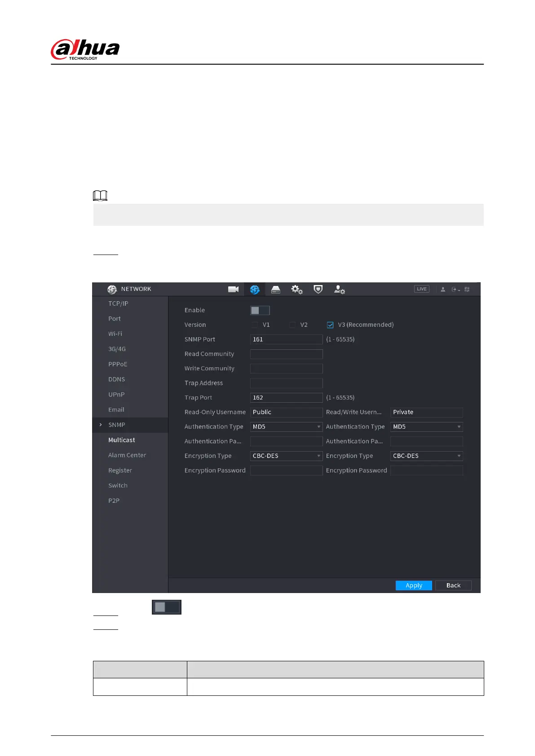Click the Back button
The height and width of the screenshot is (756, 535).
tap(453, 585)
